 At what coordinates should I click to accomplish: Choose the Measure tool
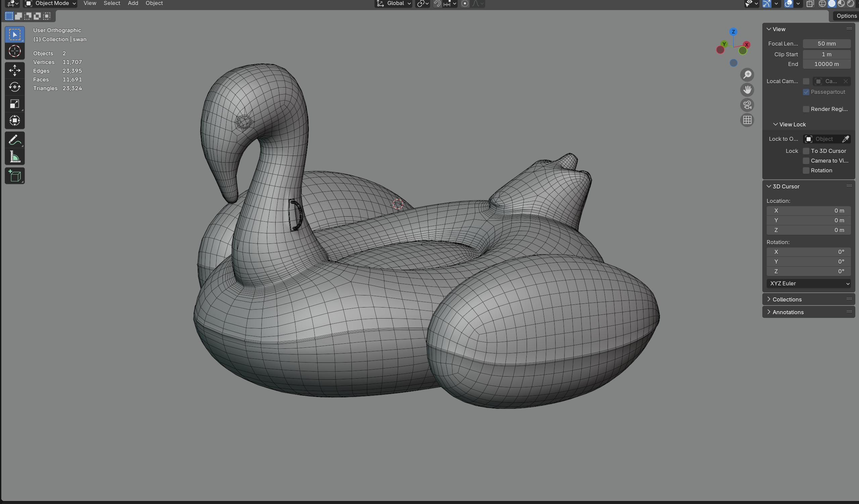click(15, 157)
